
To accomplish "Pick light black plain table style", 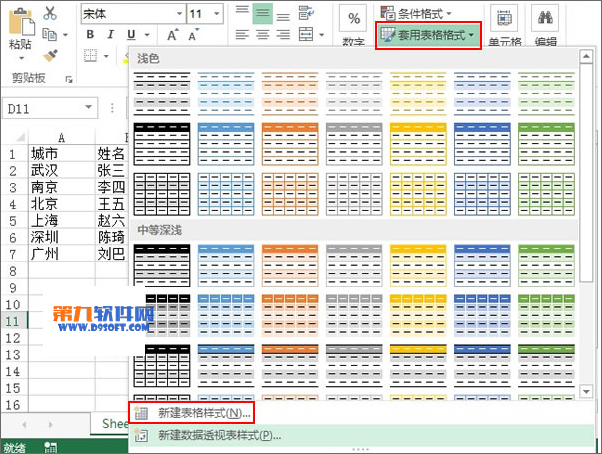I will [162, 94].
